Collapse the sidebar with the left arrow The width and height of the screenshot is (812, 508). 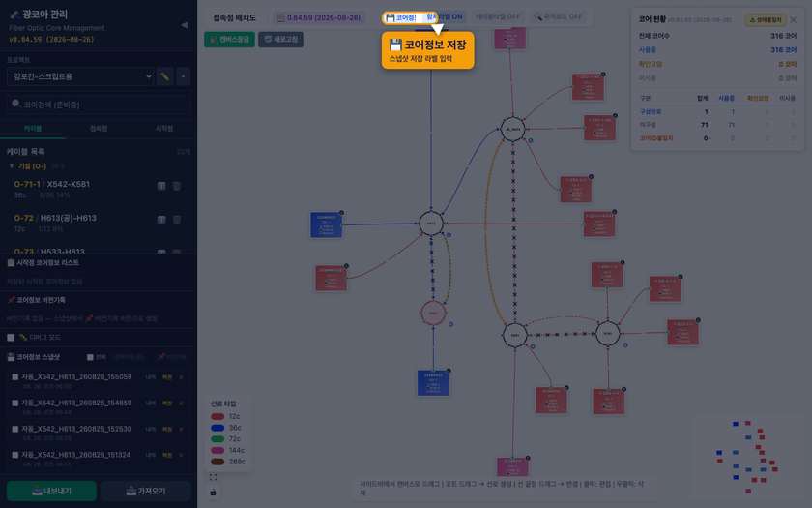(x=185, y=25)
